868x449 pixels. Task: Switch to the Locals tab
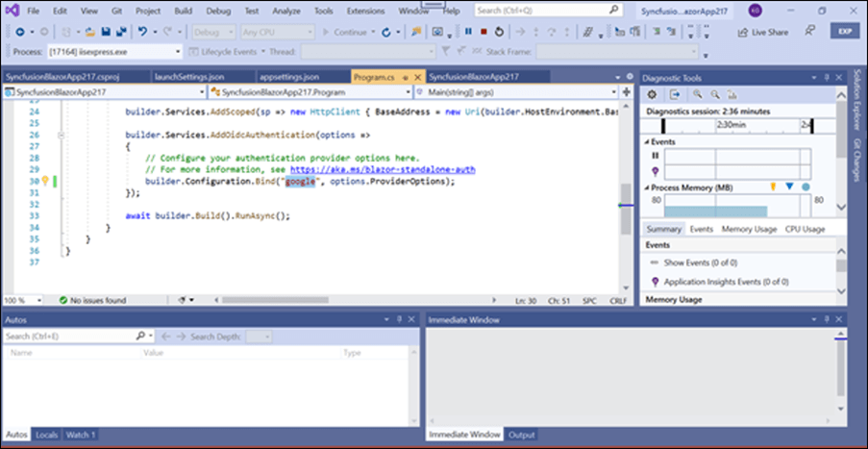pos(46,435)
